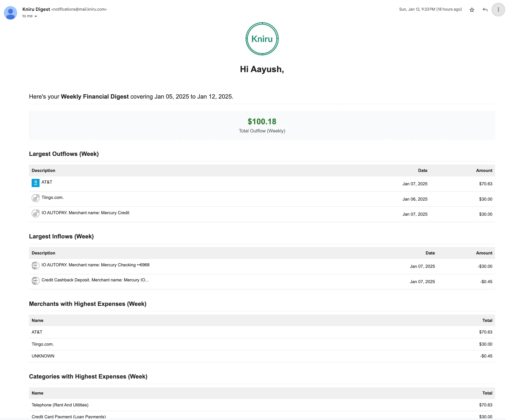Click the AT&T merchant logo icon
Screen dimensions: 506x420
point(36,183)
